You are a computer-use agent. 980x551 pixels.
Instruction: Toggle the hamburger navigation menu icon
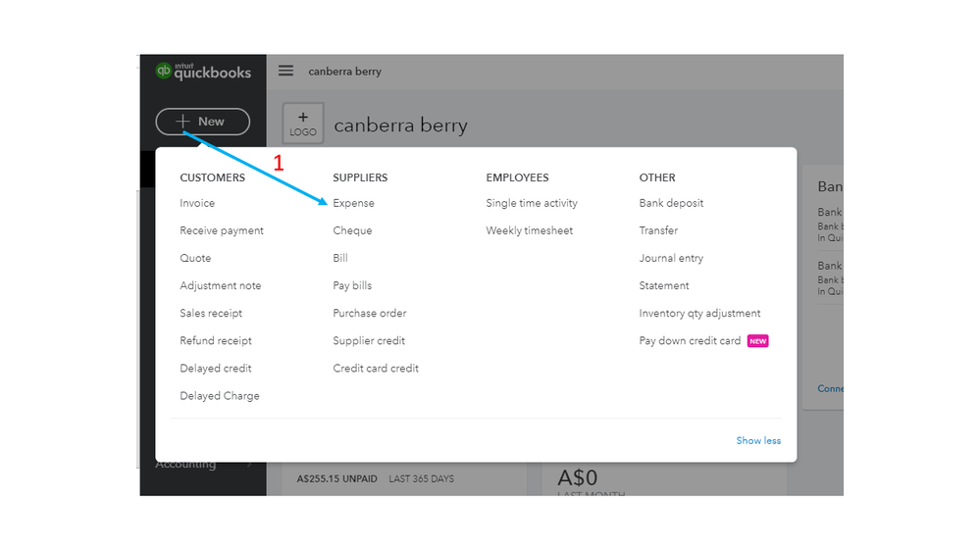tap(285, 71)
